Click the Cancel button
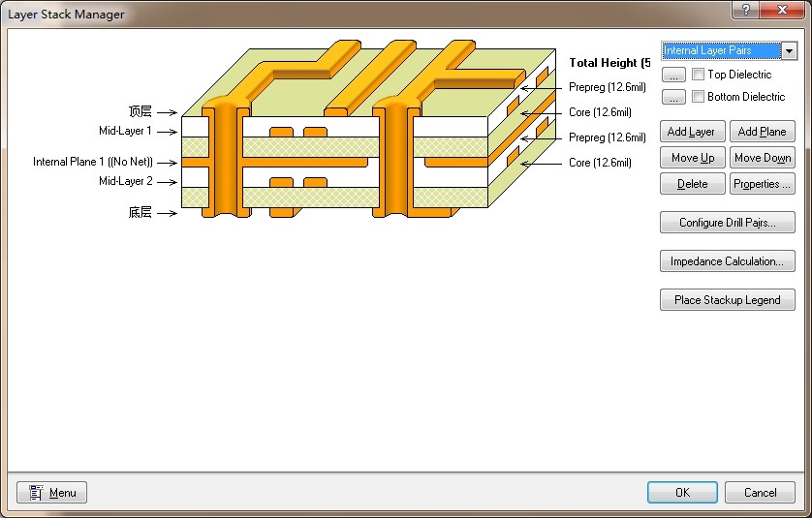This screenshot has width=812, height=518. pos(760,492)
